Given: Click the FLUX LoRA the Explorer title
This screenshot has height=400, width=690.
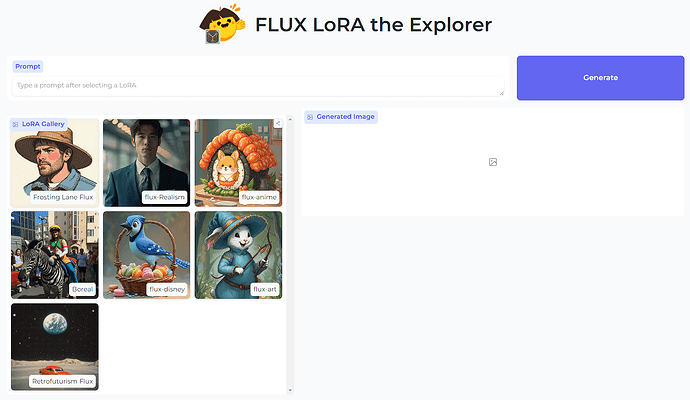Looking at the screenshot, I should click(373, 25).
